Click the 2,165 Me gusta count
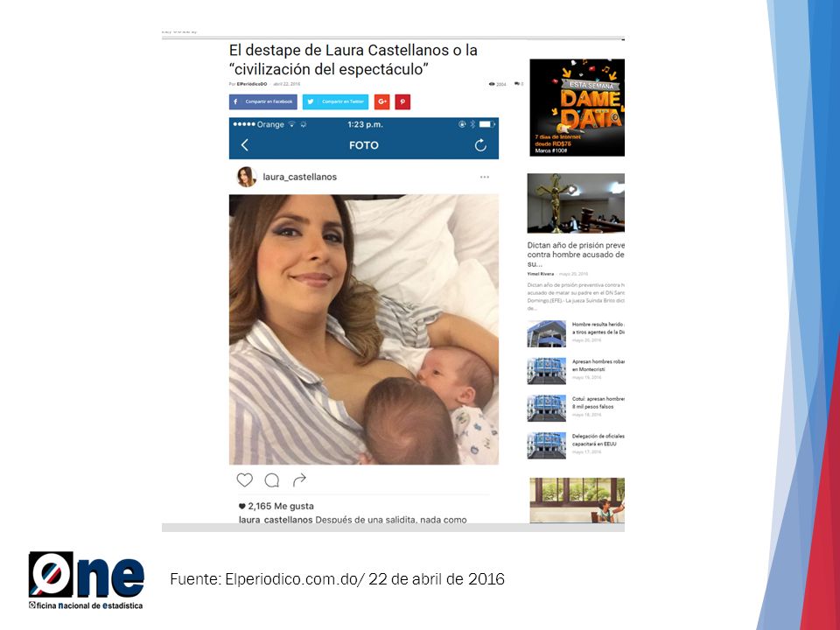 point(276,506)
